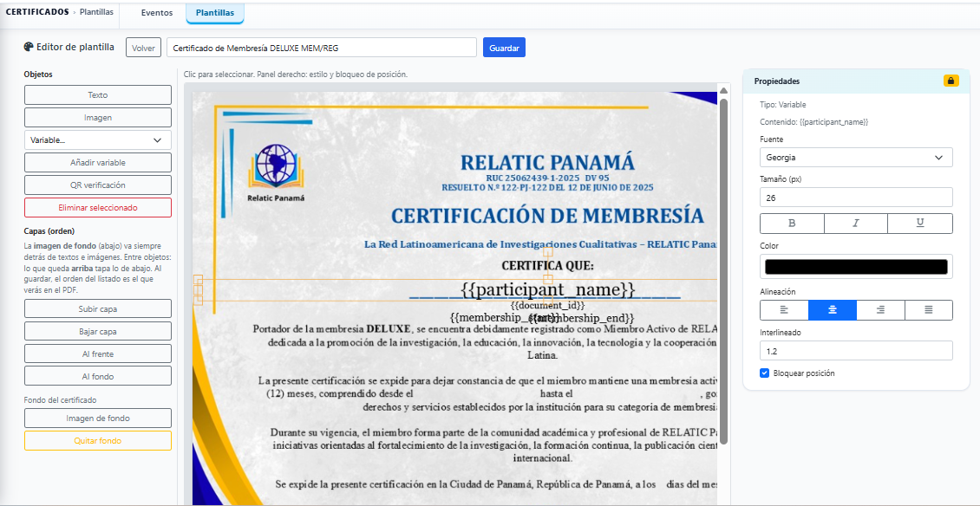Toggle the yellow lock icon in Propiedades
This screenshot has height=506, width=980.
click(x=951, y=81)
